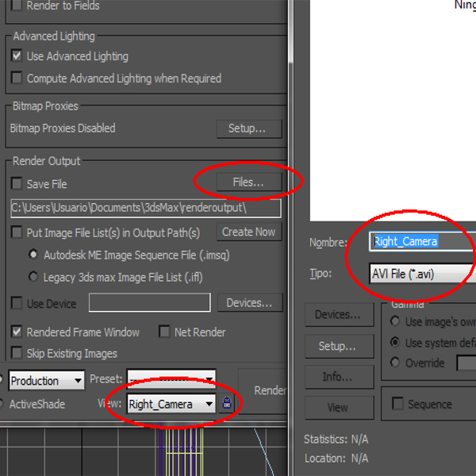Uncheck Use Advanced Lighting
476x476 pixels.
click(17, 56)
